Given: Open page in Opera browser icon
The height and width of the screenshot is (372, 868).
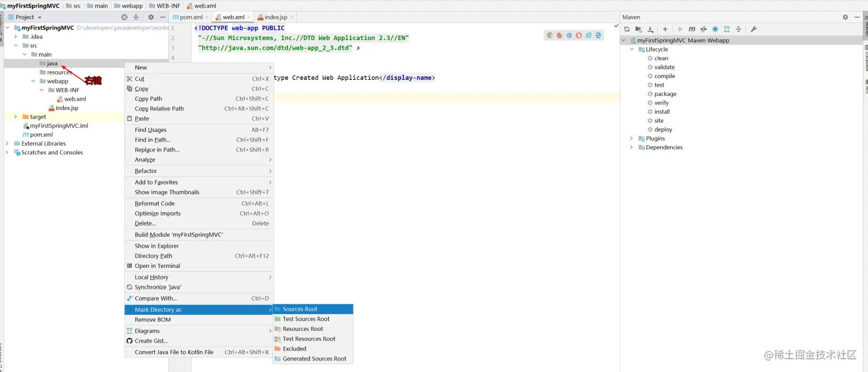Looking at the screenshot, I should [579, 35].
